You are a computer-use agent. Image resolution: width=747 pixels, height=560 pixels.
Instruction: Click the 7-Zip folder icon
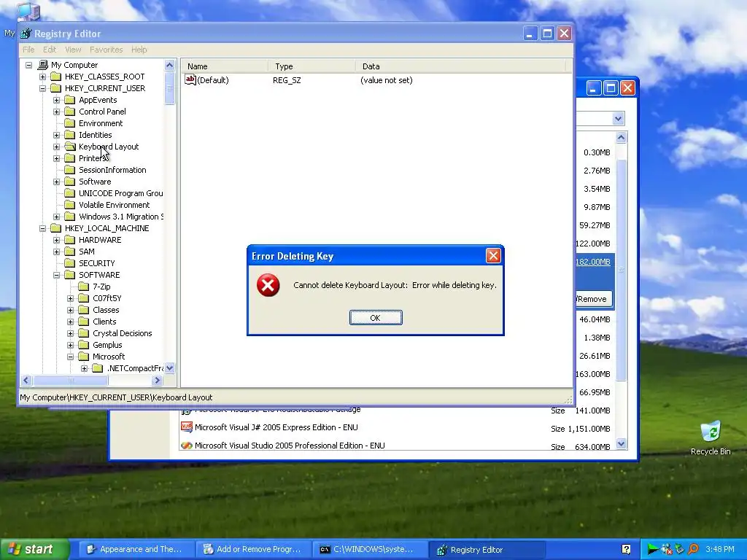click(83, 287)
